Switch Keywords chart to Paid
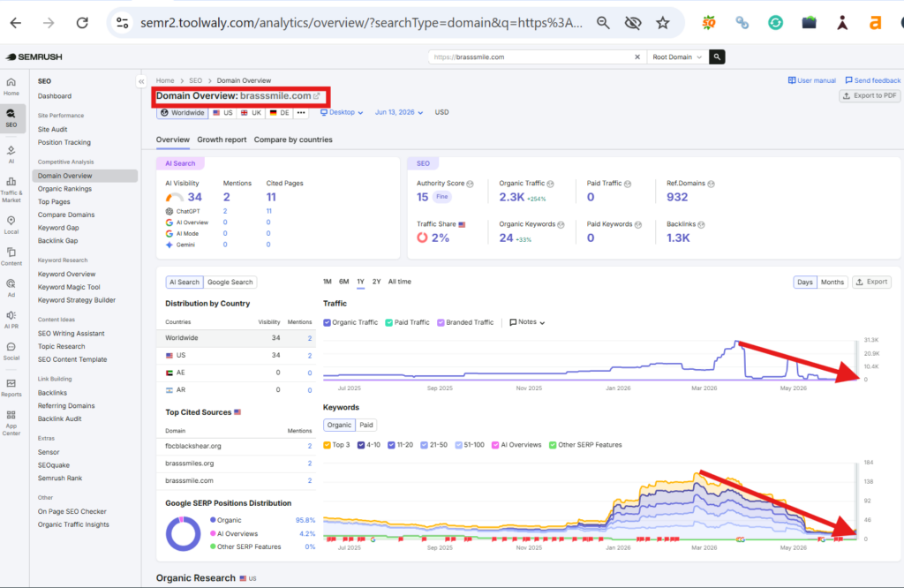Image resolution: width=904 pixels, height=588 pixels. [366, 425]
